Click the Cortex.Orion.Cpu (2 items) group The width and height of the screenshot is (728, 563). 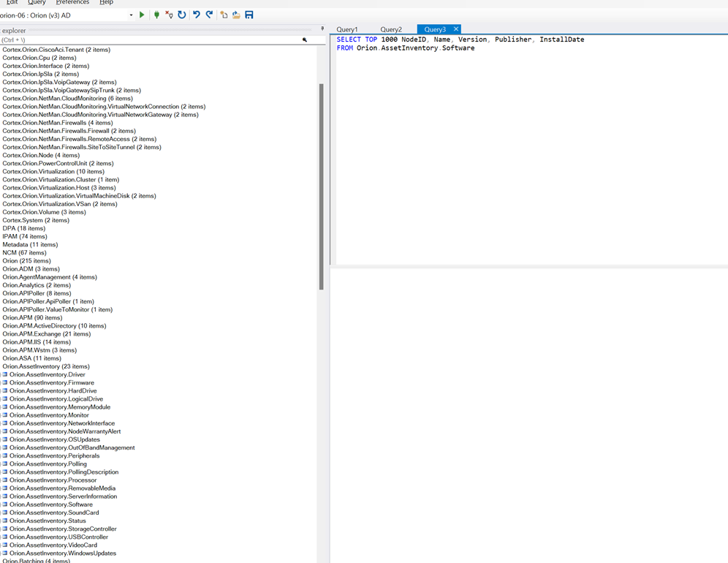pyautogui.click(x=39, y=58)
